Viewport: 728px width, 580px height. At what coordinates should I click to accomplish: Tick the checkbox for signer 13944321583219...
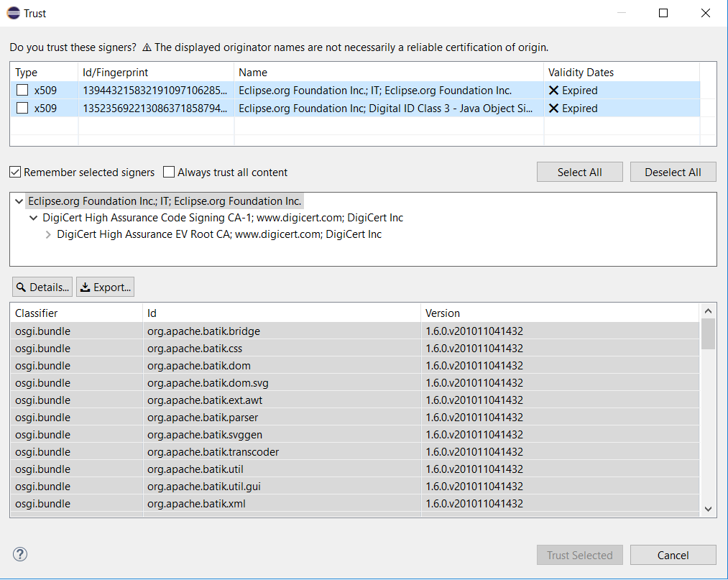point(22,90)
